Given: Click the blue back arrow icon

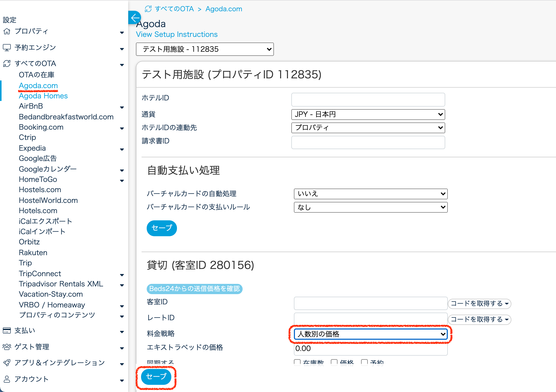Looking at the screenshot, I should coord(135,18).
